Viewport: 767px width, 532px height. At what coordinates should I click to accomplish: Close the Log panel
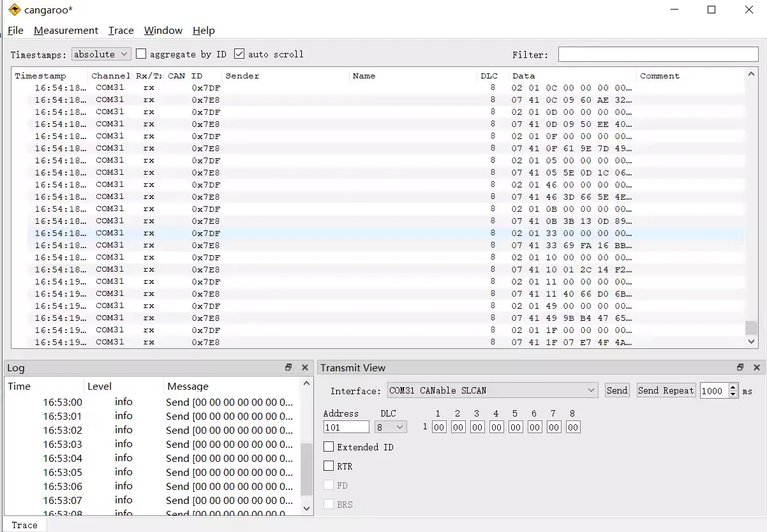[305, 367]
